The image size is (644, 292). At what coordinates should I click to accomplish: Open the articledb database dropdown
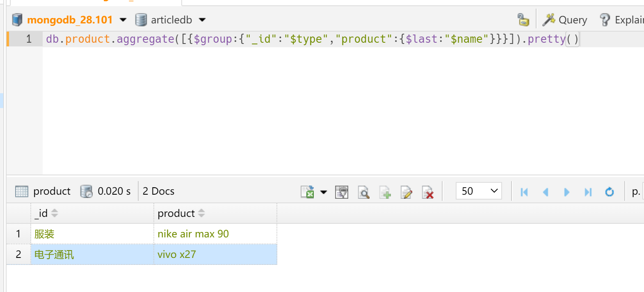pyautogui.click(x=202, y=20)
